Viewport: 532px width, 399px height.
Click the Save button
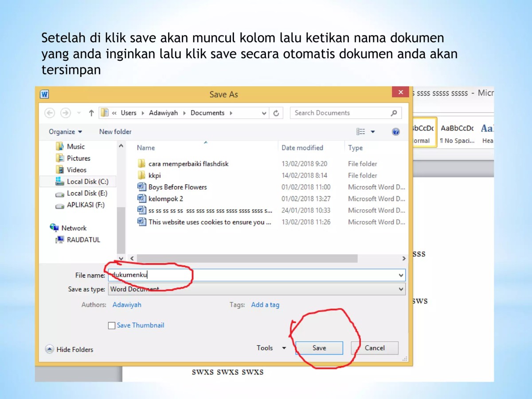click(319, 348)
